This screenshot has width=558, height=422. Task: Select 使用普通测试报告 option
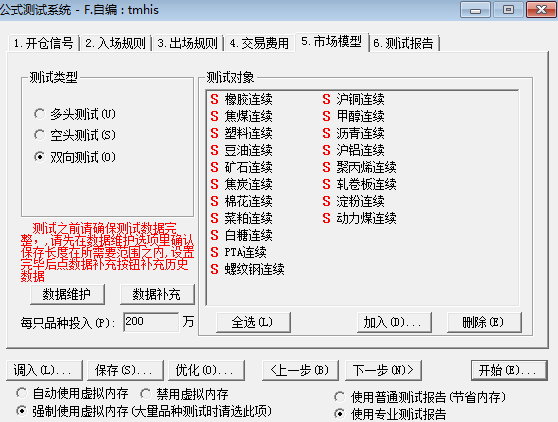420,397
